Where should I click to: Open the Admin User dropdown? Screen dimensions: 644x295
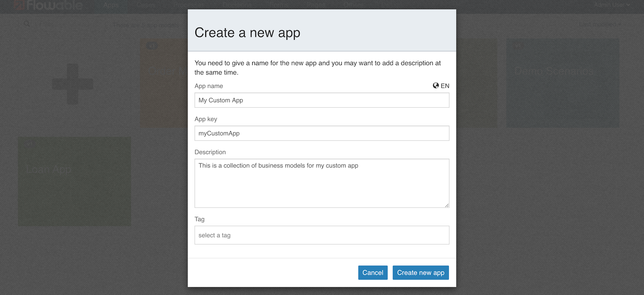pos(612,5)
